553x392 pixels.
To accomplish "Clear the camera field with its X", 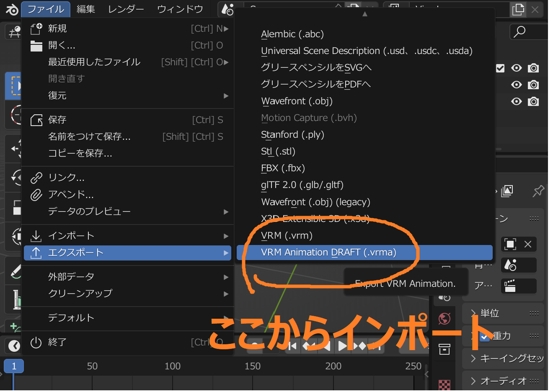I will 528,244.
